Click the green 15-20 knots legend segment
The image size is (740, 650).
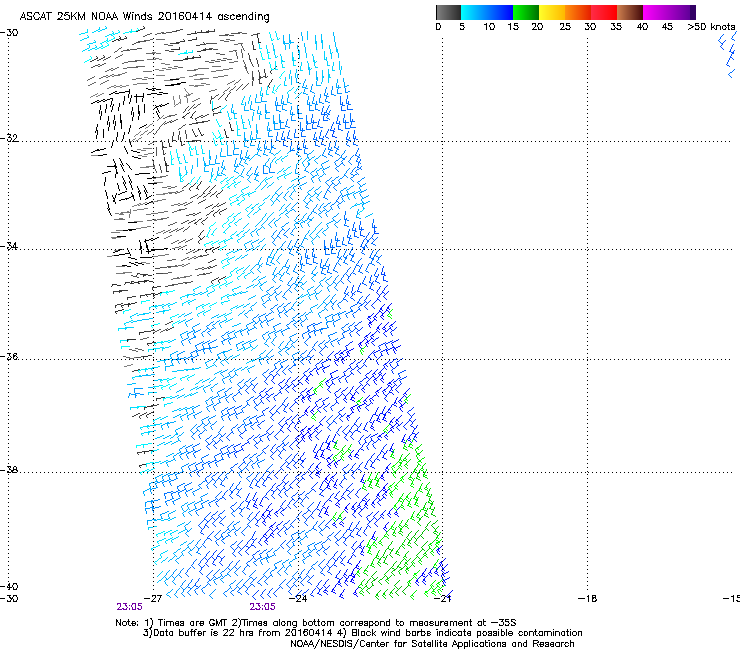(526, 12)
